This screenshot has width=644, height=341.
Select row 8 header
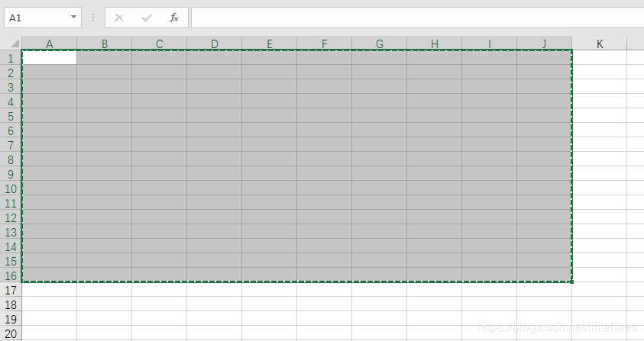[x=11, y=159]
